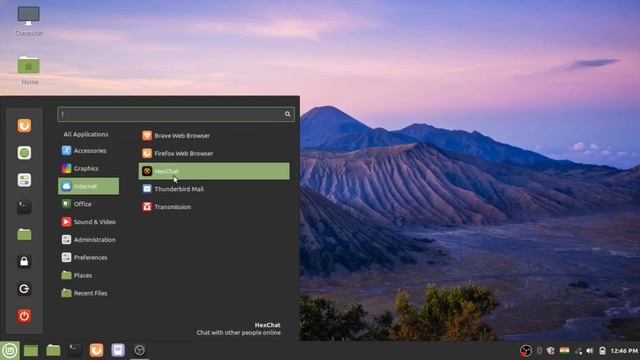Viewport: 640px width, 360px height.
Task: Click the search field in the menu
Action: pyautogui.click(x=176, y=114)
